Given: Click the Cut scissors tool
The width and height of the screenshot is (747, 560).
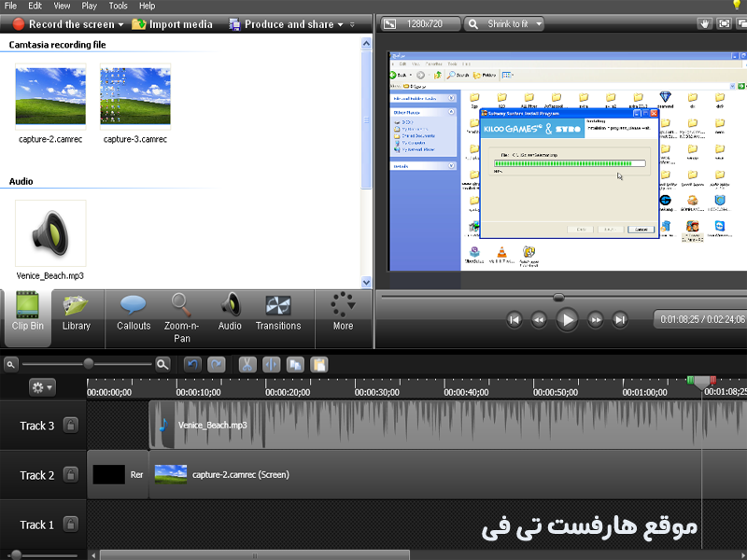Looking at the screenshot, I should point(247,365).
